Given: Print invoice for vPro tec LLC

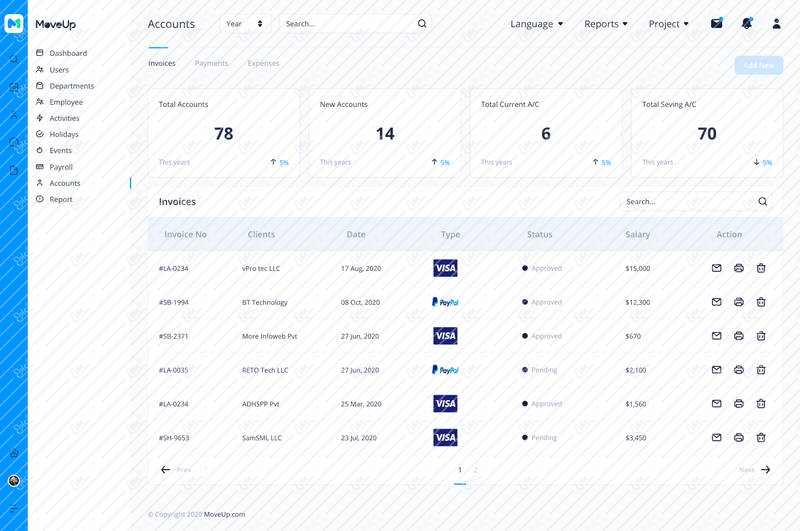Looking at the screenshot, I should [738, 268].
